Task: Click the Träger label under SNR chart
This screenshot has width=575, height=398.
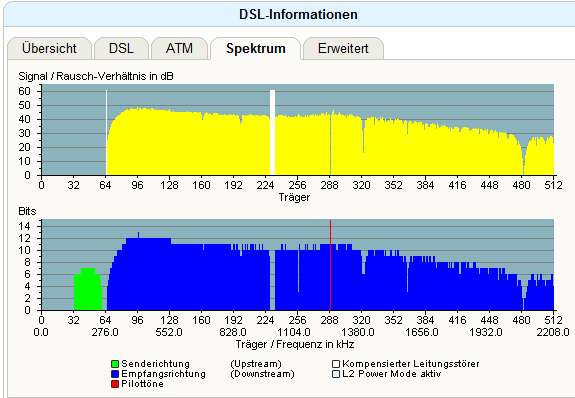Action: [x=294, y=197]
